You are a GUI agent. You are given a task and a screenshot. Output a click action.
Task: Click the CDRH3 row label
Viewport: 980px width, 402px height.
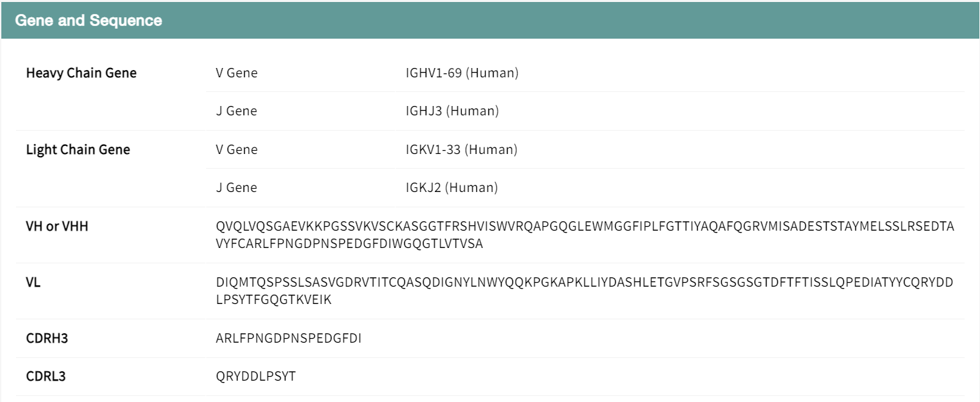coord(47,339)
